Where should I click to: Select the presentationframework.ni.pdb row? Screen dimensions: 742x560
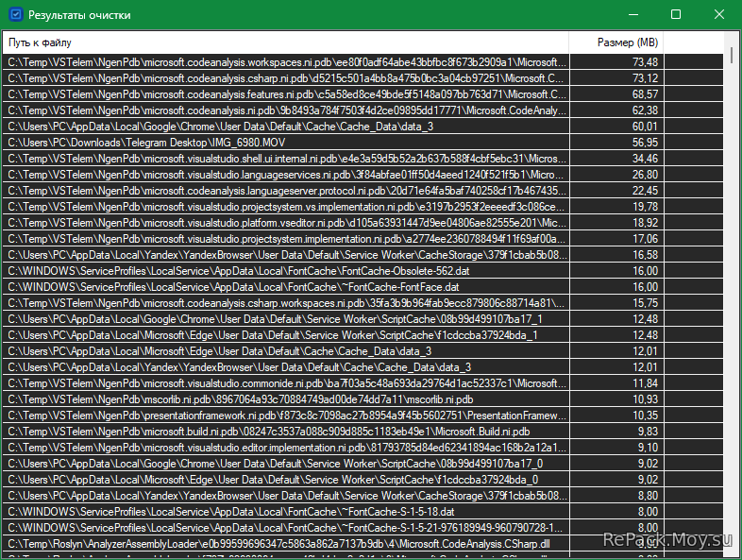(283, 415)
